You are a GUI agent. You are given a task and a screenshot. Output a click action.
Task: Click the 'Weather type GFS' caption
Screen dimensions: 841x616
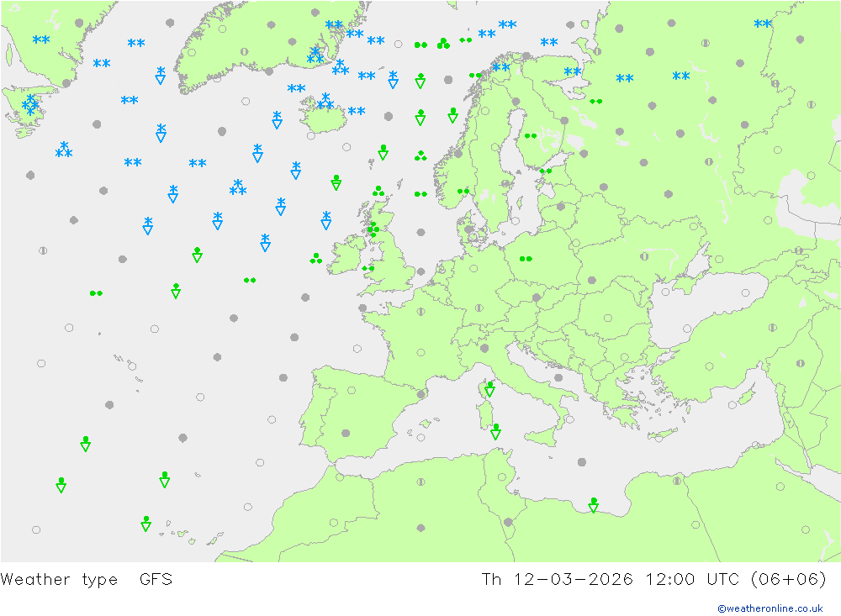point(87,580)
